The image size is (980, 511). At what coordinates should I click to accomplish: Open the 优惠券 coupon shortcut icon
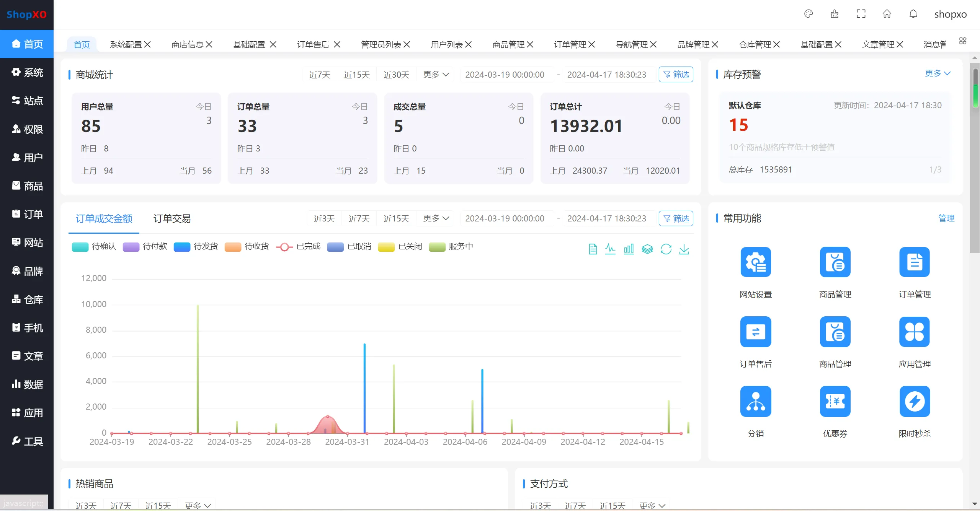point(835,401)
